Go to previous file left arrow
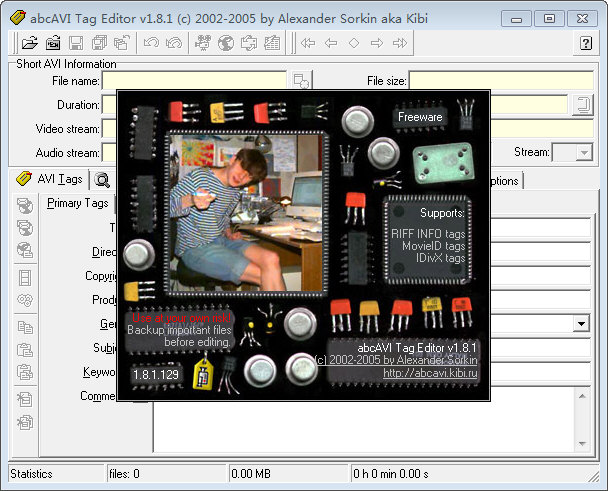Viewport: 608px width, 491px height. pos(331,43)
